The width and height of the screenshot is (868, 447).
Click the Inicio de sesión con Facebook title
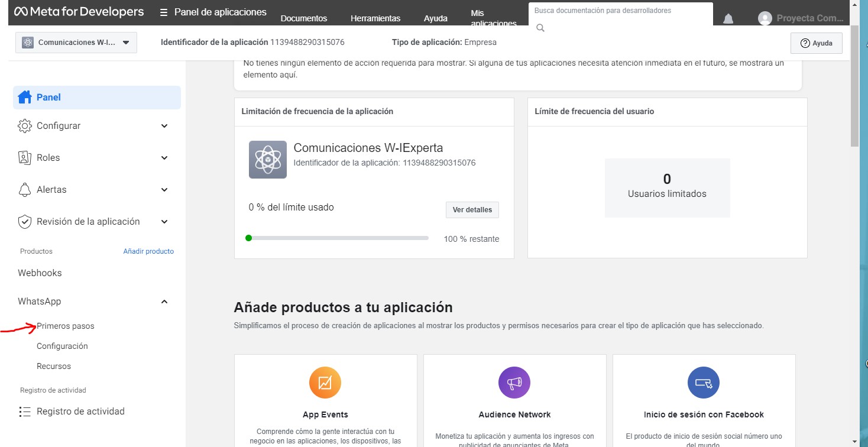pyautogui.click(x=704, y=414)
